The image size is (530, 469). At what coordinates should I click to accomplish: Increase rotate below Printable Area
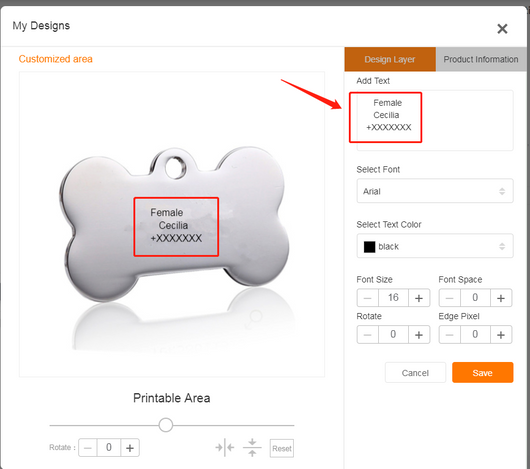coord(130,448)
